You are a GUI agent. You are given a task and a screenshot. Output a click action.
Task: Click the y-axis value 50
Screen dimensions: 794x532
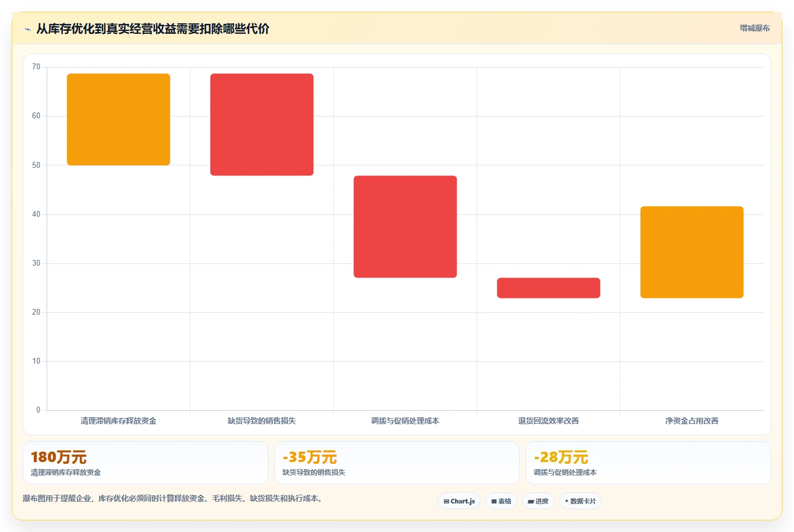pyautogui.click(x=36, y=165)
